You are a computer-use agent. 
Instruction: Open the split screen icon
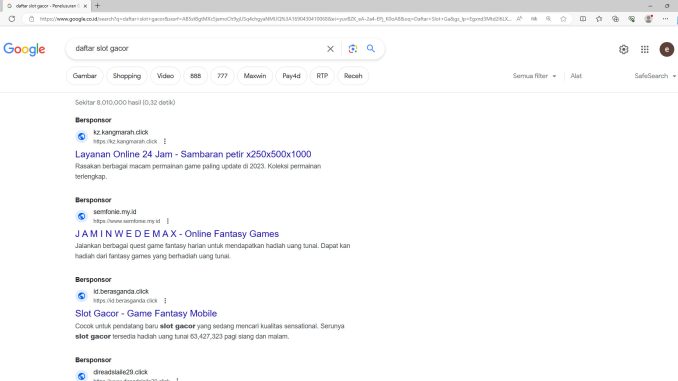583,19
